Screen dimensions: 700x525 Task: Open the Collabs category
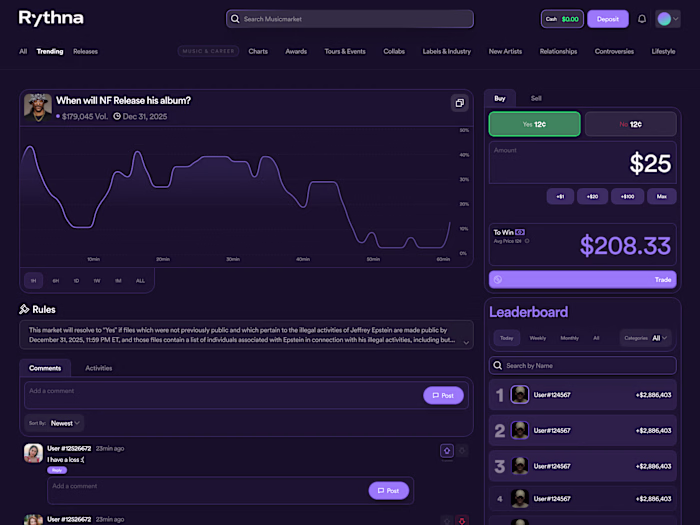[x=394, y=51]
